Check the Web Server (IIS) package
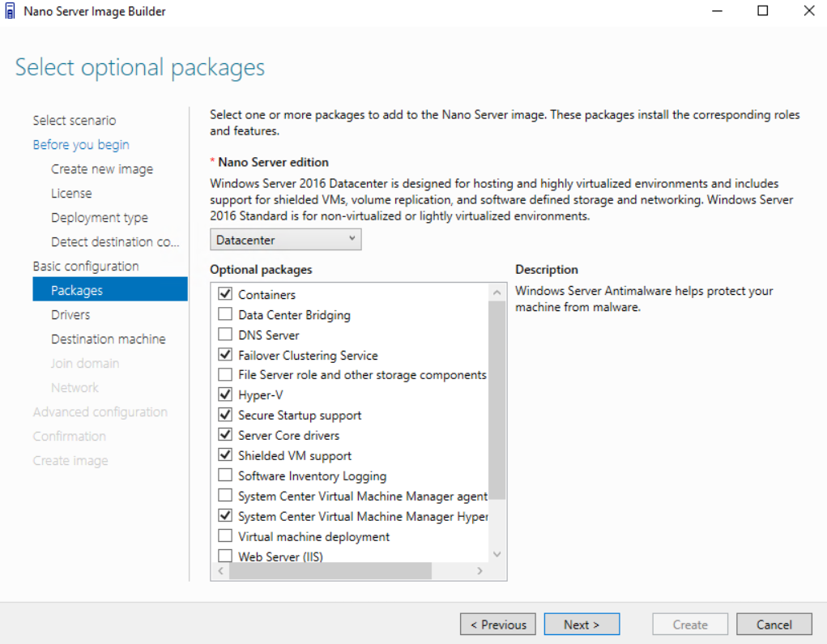The image size is (827, 644). click(225, 556)
